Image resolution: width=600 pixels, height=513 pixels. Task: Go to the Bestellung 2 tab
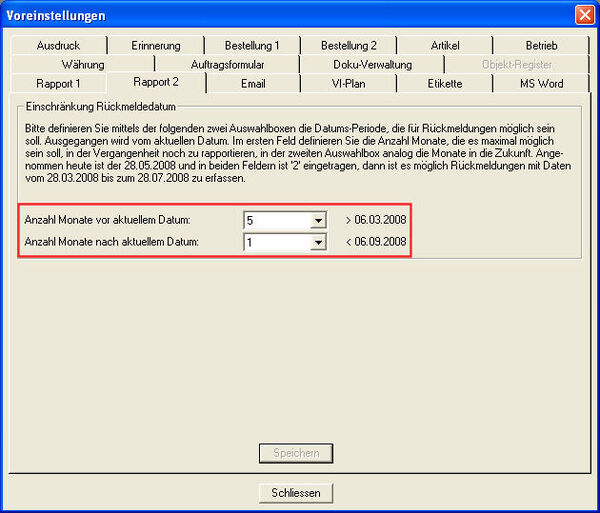pos(349,45)
